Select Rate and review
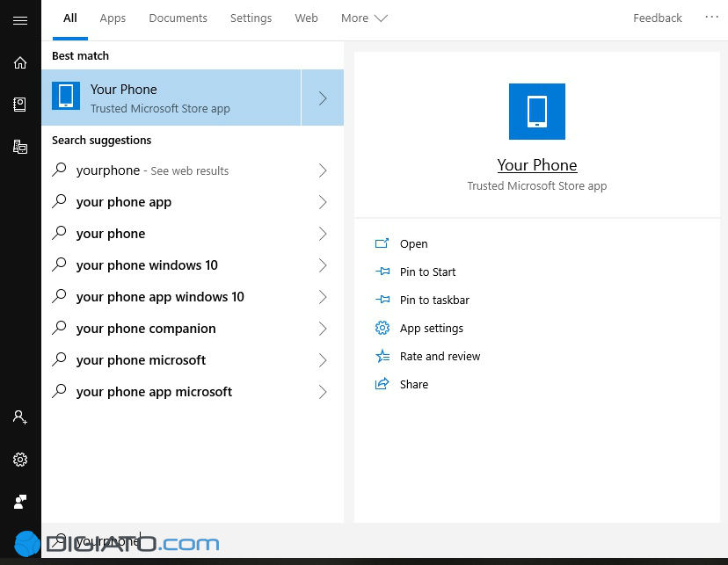Image resolution: width=728 pixels, height=565 pixels. 440,356
